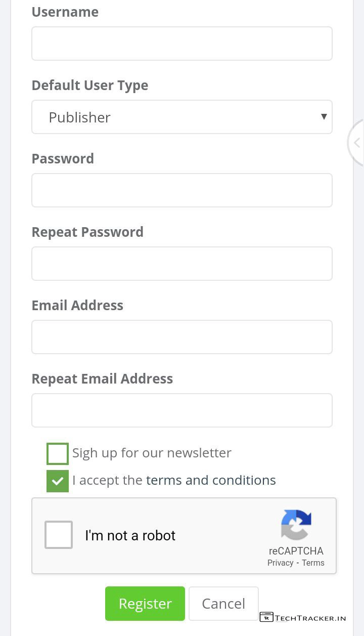
Task: Open the reCAPTCHA Privacy link
Action: click(280, 563)
